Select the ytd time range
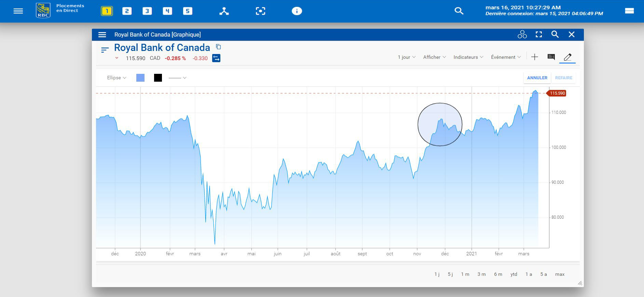The width and height of the screenshot is (644, 297). tap(514, 274)
